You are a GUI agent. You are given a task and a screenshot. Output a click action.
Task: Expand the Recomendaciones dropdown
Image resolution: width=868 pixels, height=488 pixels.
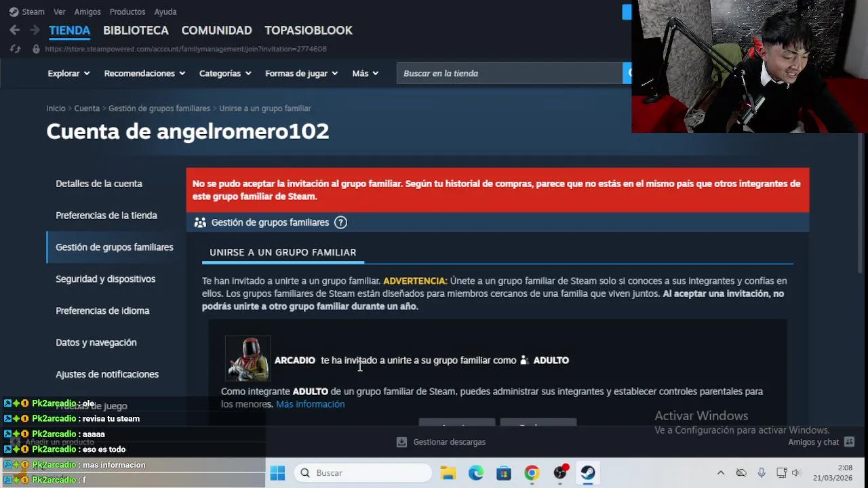(x=144, y=73)
